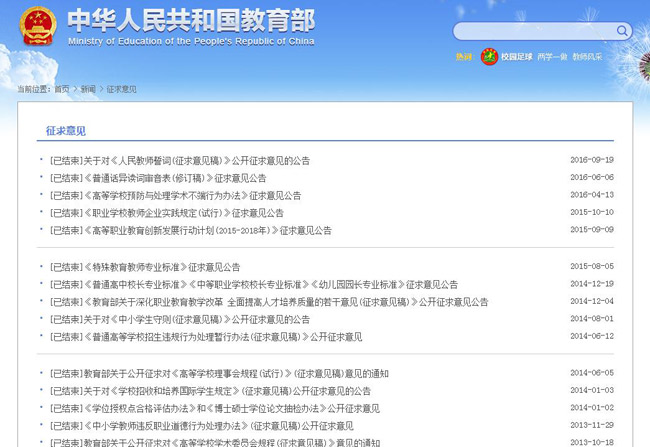Open the 两学一做 hot keyword link
Viewport: 650px width, 447px height.
tap(552, 58)
